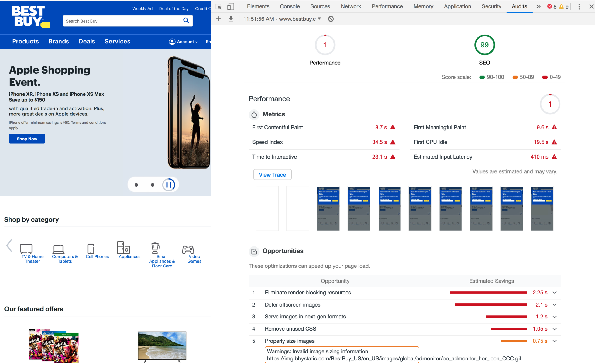595x364 pixels.
Task: Click the View Trace button
Action: pos(272,174)
